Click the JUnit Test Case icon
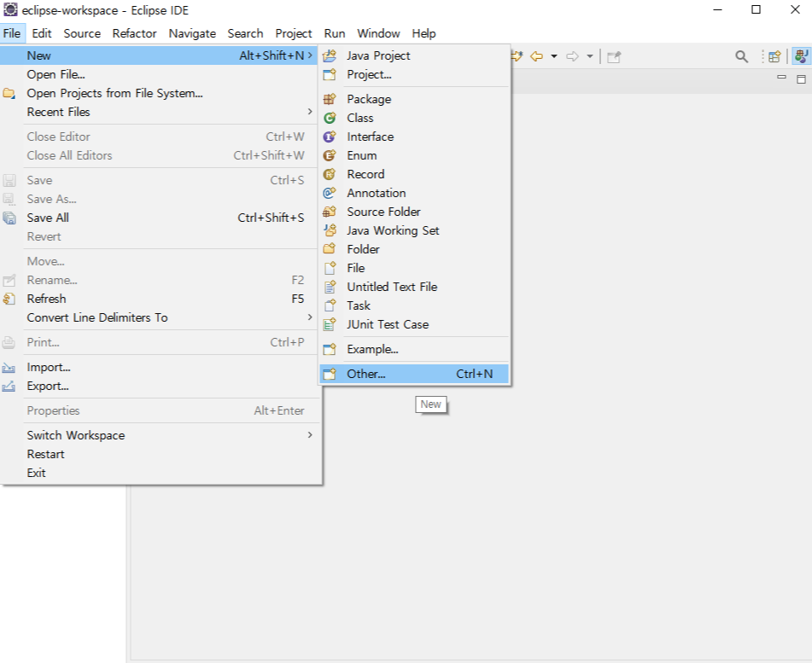This screenshot has width=812, height=663. (330, 324)
